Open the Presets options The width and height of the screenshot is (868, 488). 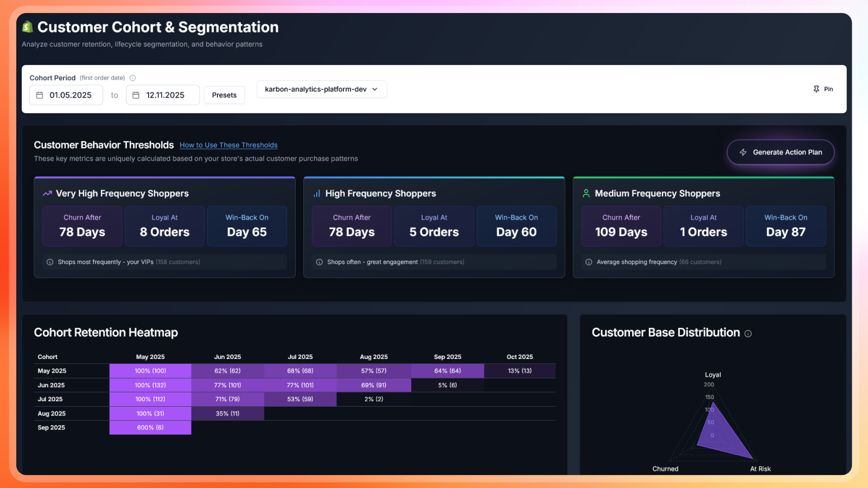[x=224, y=94]
